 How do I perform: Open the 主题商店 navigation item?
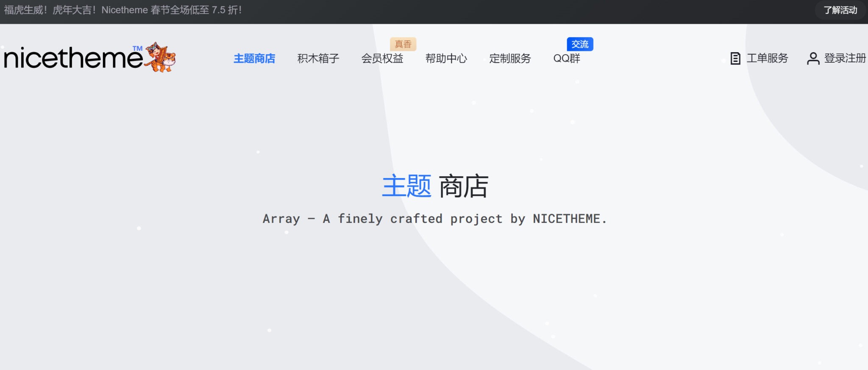click(x=254, y=58)
